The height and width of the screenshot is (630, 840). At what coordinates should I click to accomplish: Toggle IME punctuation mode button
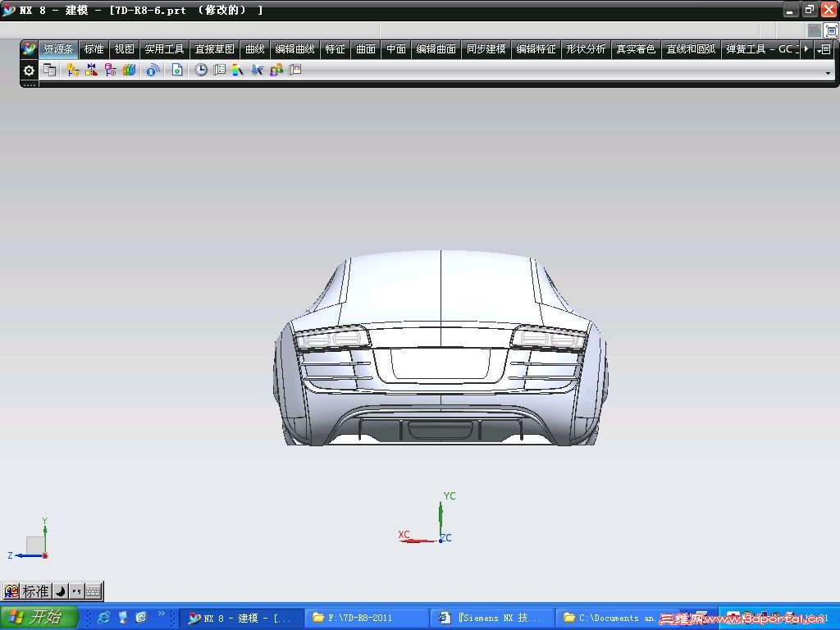76,591
